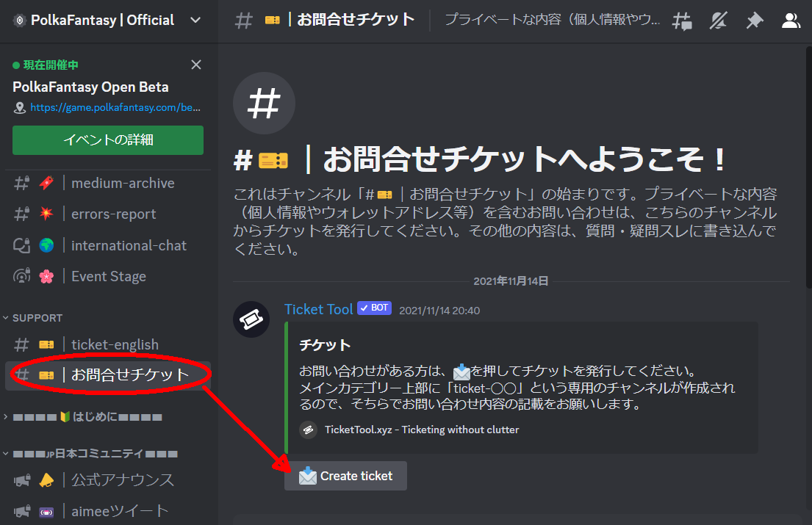Click the stage icon of Event Stage
This screenshot has height=525, width=812.
(x=22, y=276)
